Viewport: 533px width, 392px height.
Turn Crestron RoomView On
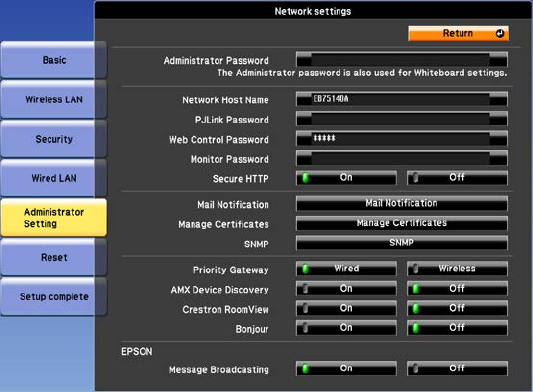pos(346,308)
